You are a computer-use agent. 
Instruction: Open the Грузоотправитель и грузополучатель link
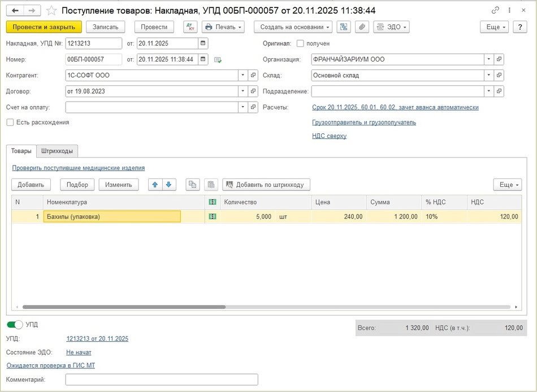coord(364,123)
